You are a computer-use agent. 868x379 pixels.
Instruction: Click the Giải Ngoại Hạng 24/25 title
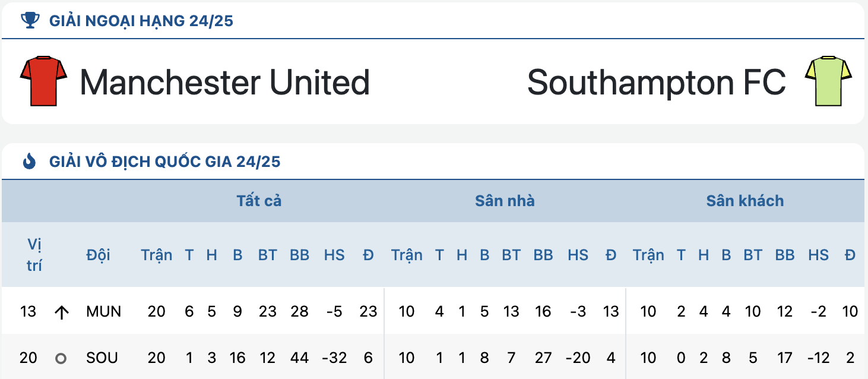(141, 21)
